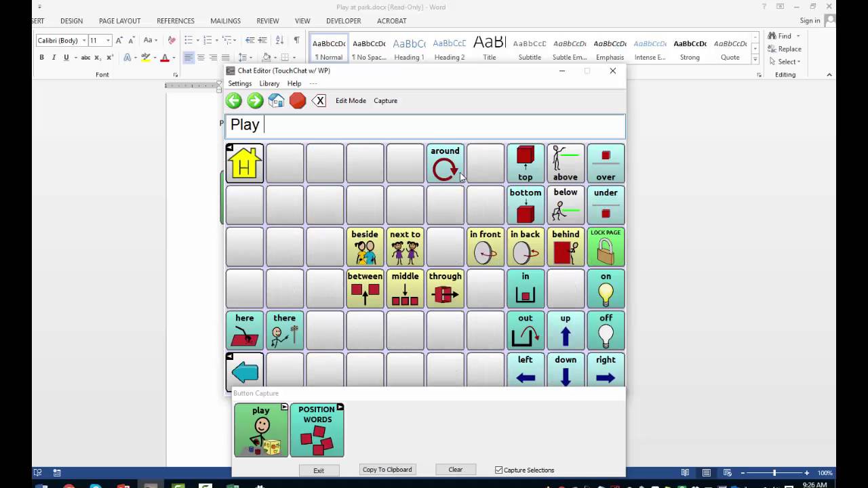Click the green back arrow in Chat Editor toolbar
Screen dimensions: 868x488
pos(234,101)
